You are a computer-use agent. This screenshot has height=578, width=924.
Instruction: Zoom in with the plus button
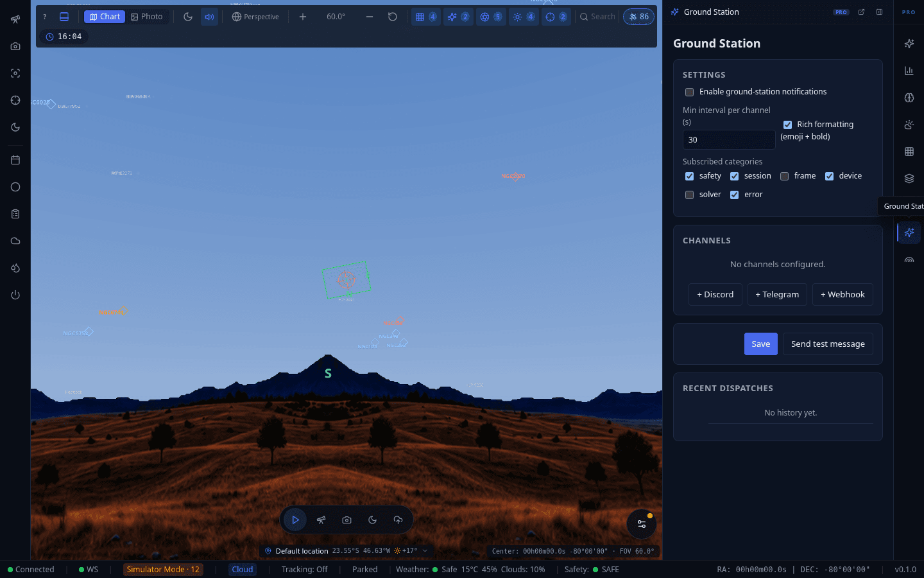(x=303, y=17)
